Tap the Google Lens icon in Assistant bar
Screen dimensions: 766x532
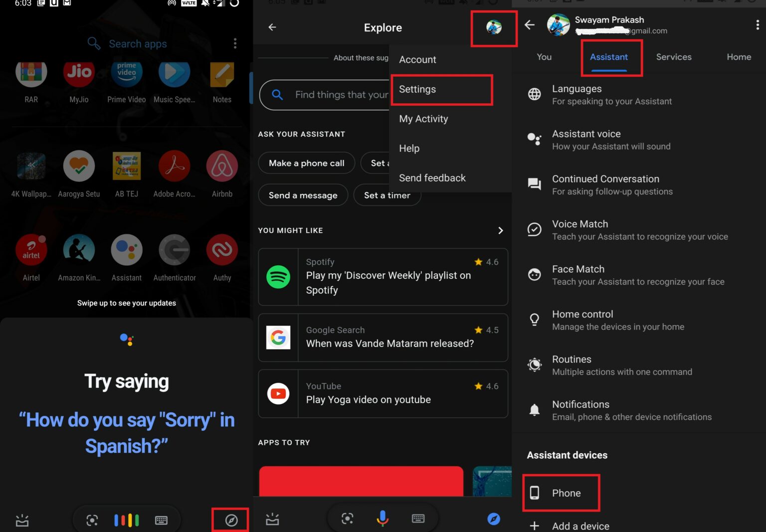tap(91, 520)
